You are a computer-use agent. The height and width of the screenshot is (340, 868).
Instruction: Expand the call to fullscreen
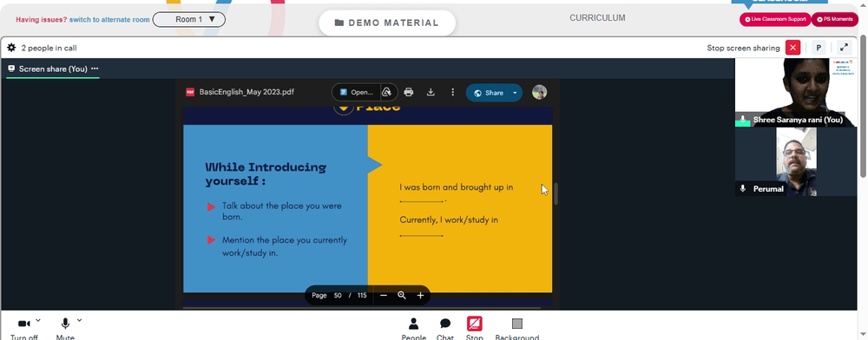pyautogui.click(x=845, y=48)
